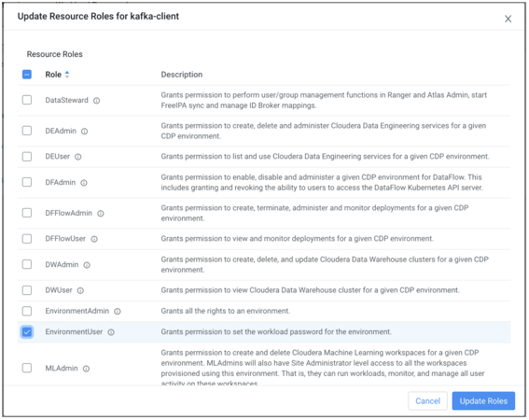Viewport: 529px width, 420px height.
Task: Show info for DWAdmin role
Action: [87, 265]
